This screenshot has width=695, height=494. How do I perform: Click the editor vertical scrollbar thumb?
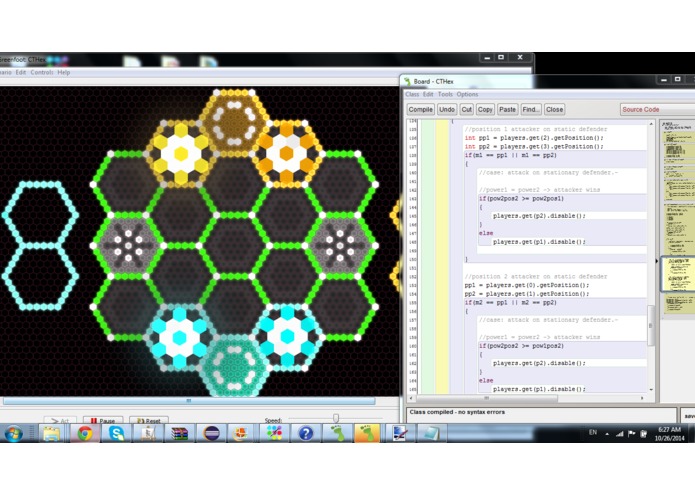click(x=651, y=325)
